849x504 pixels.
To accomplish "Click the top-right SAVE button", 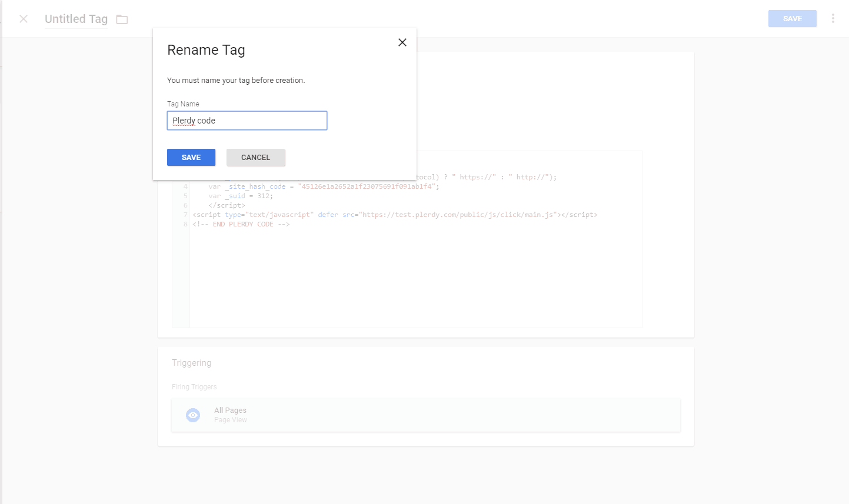I will pyautogui.click(x=792, y=19).
